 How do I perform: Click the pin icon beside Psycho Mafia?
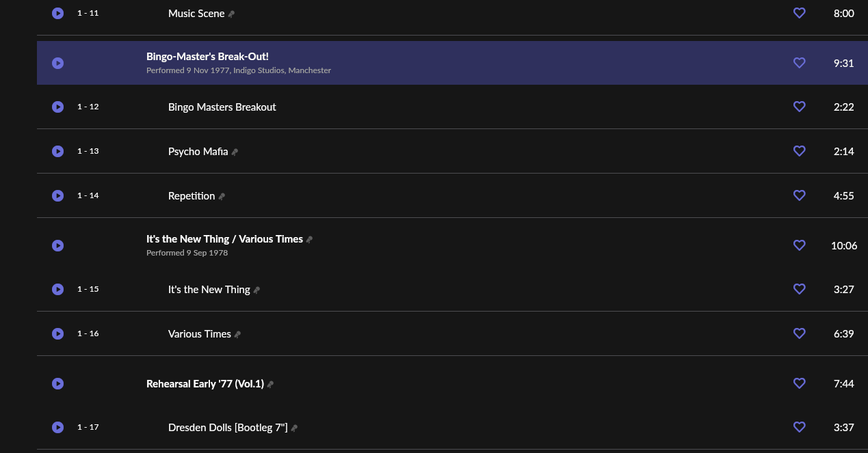(235, 152)
